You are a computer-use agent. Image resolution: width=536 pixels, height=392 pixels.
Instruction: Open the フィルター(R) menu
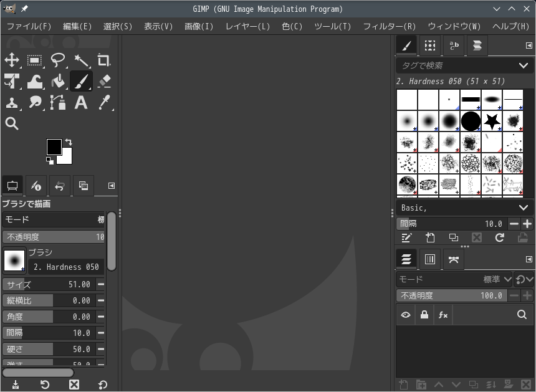click(389, 26)
